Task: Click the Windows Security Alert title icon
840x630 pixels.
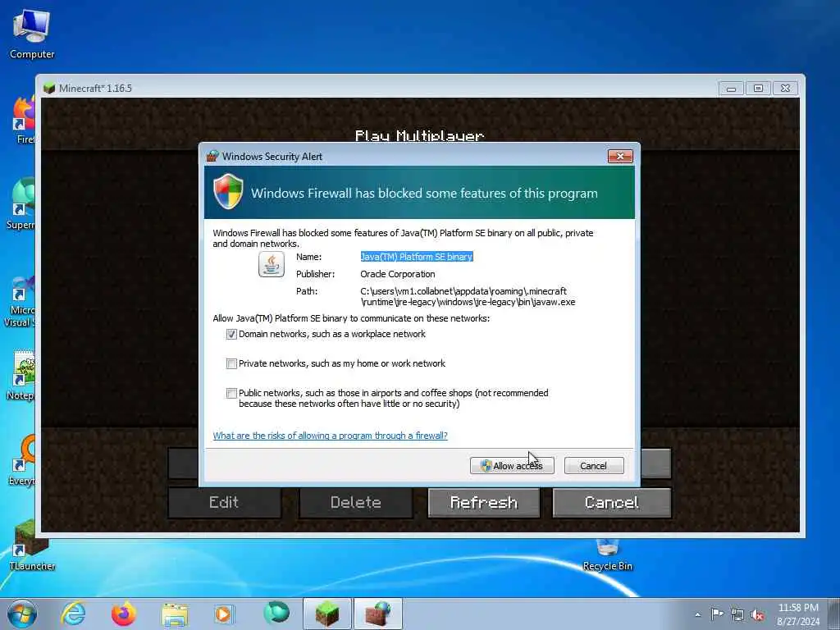Action: pyautogui.click(x=212, y=156)
